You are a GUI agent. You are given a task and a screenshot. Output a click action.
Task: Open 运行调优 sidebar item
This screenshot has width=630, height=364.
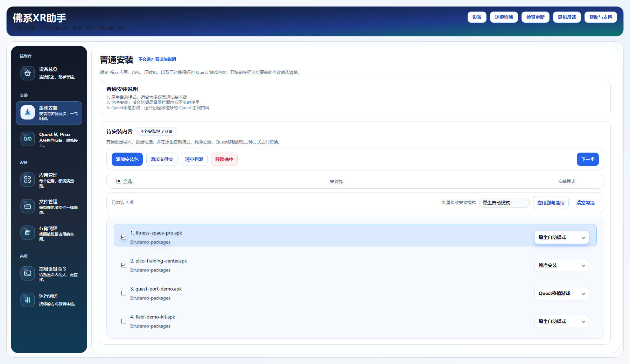pos(49,300)
